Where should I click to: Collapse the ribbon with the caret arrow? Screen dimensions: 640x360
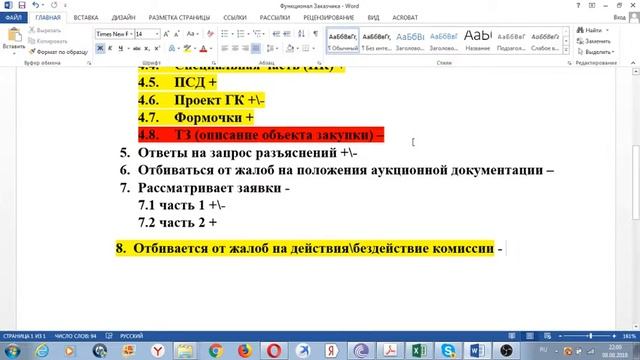tap(633, 63)
